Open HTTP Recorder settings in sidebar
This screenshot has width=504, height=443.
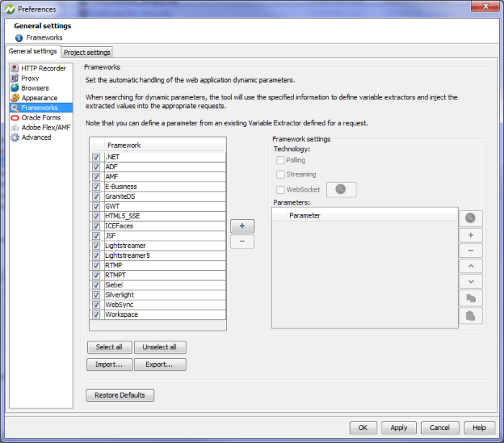coord(43,68)
